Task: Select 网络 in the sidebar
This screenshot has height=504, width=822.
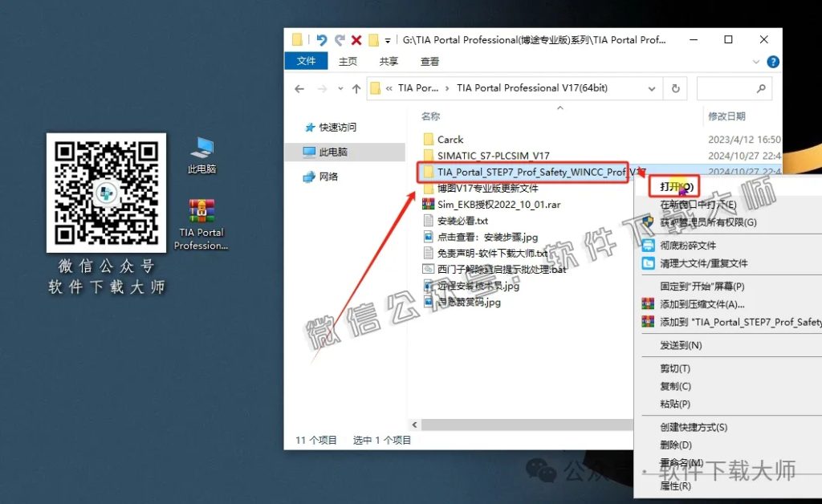Action: pos(329,177)
